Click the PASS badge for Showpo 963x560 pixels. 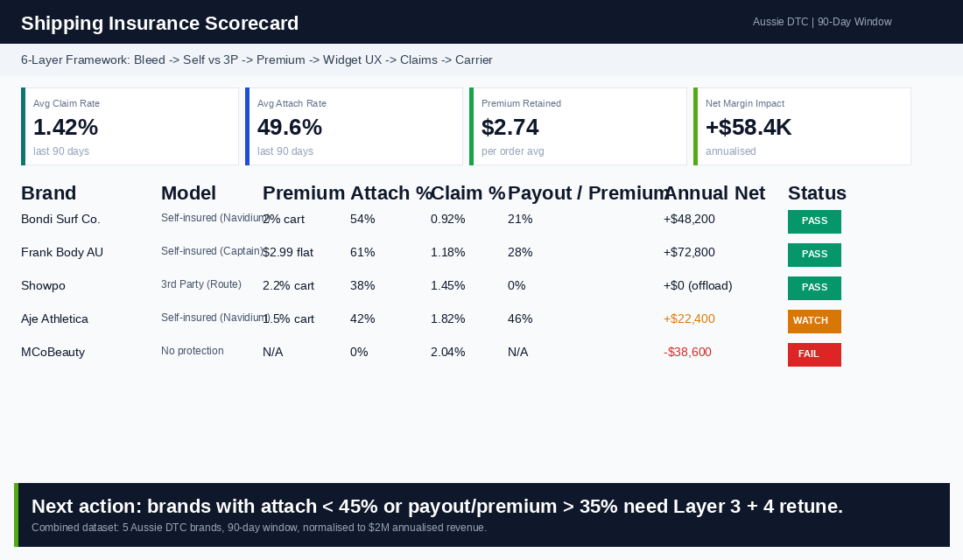coord(814,288)
